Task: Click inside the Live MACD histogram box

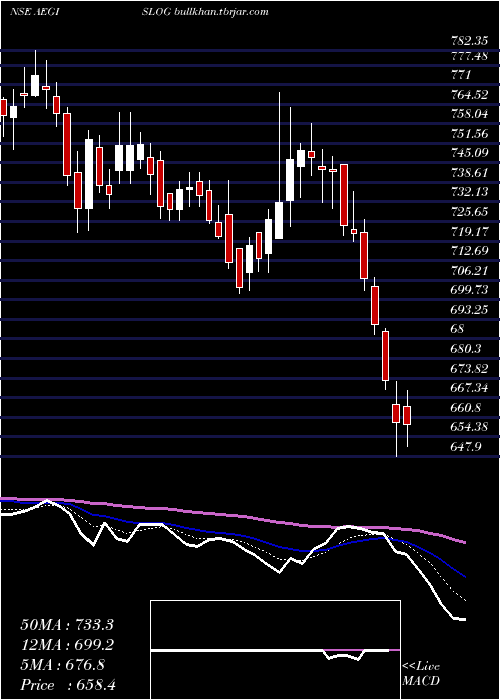Action: [275, 650]
